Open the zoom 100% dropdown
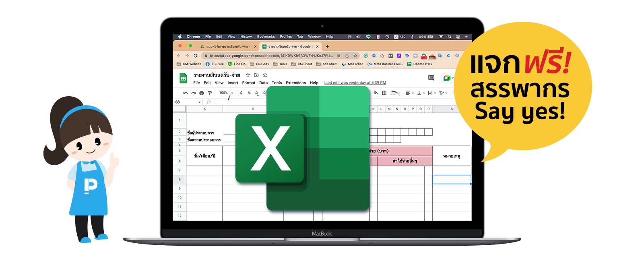The height and width of the screenshot is (265, 644). pos(226,93)
